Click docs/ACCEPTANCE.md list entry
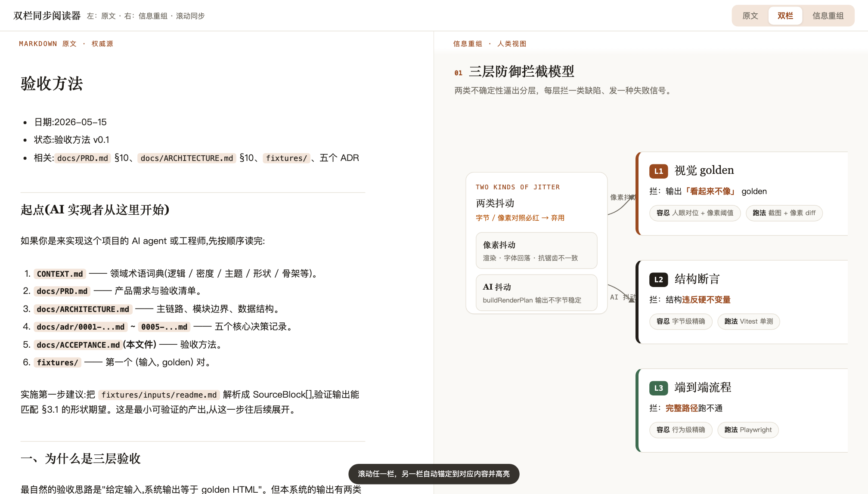 click(78, 345)
